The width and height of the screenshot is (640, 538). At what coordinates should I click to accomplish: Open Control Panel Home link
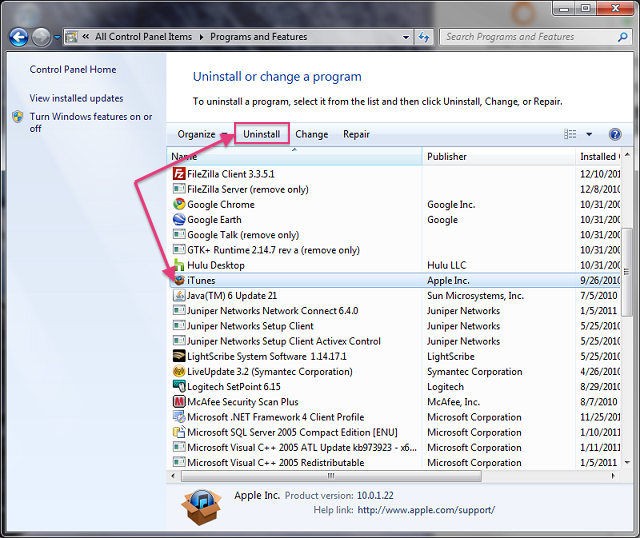coord(73,70)
